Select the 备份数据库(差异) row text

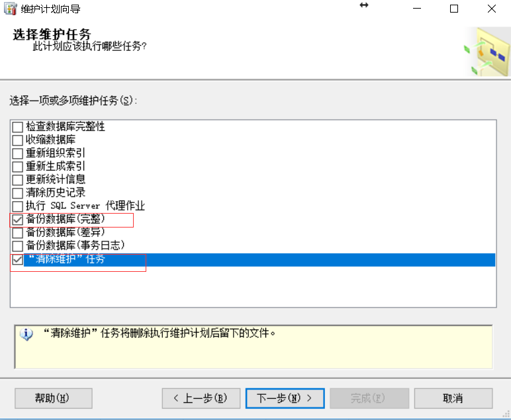pos(66,232)
